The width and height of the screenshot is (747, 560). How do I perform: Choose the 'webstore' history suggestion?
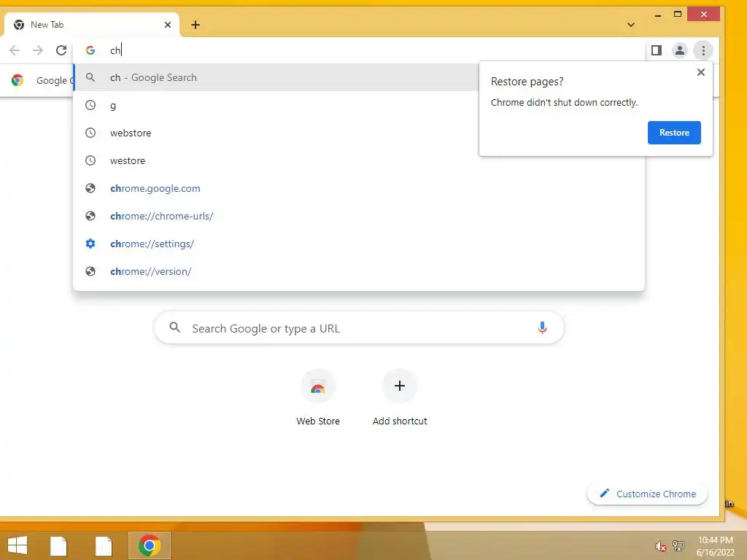point(276,133)
